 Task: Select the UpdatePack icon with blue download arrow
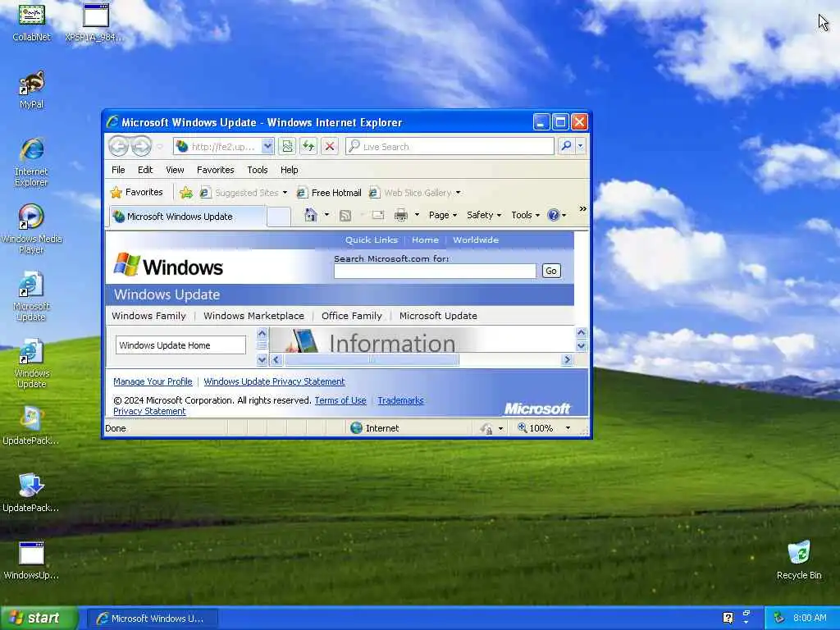point(31,493)
